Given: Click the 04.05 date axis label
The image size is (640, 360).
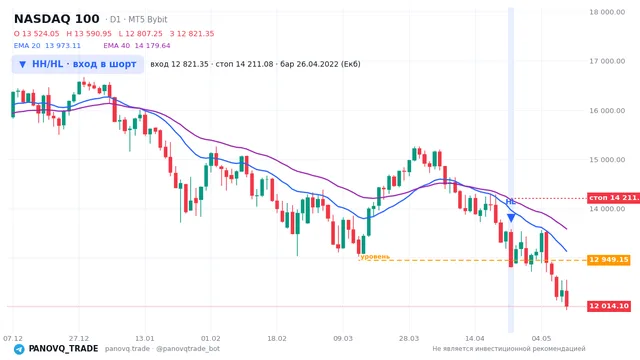Looking at the screenshot, I should coord(541,338).
